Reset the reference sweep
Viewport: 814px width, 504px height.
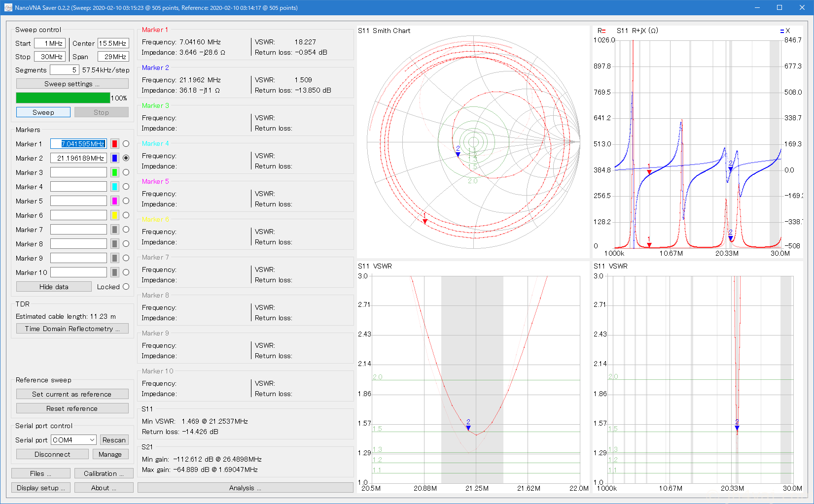pyautogui.click(x=72, y=408)
